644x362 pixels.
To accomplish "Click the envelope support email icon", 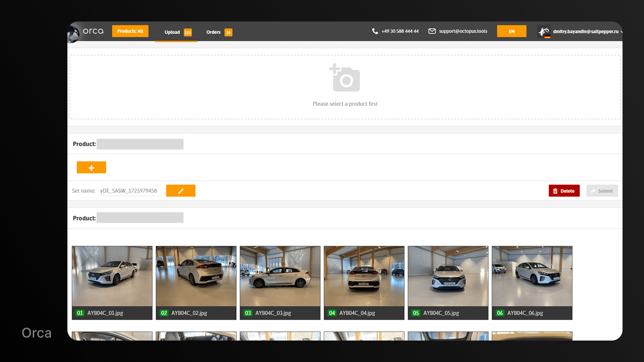I will click(432, 31).
